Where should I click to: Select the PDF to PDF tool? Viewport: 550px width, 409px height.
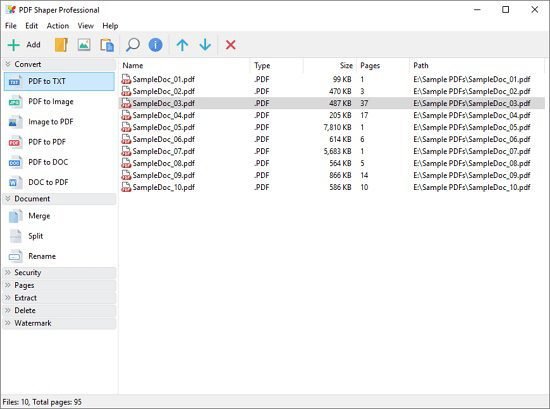[x=59, y=142]
